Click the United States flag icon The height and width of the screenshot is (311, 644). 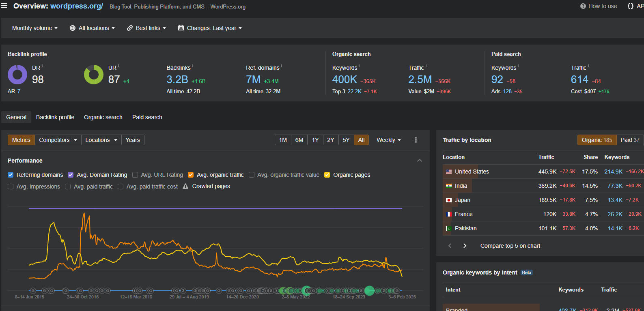pyautogui.click(x=449, y=172)
